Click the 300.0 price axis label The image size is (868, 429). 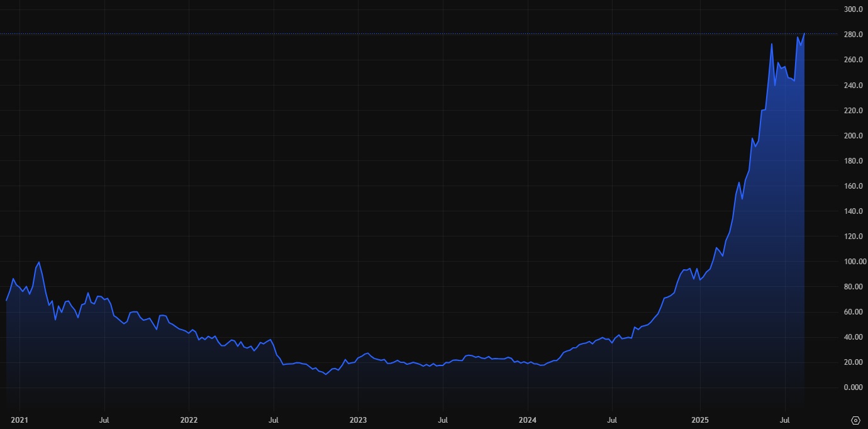tap(853, 9)
